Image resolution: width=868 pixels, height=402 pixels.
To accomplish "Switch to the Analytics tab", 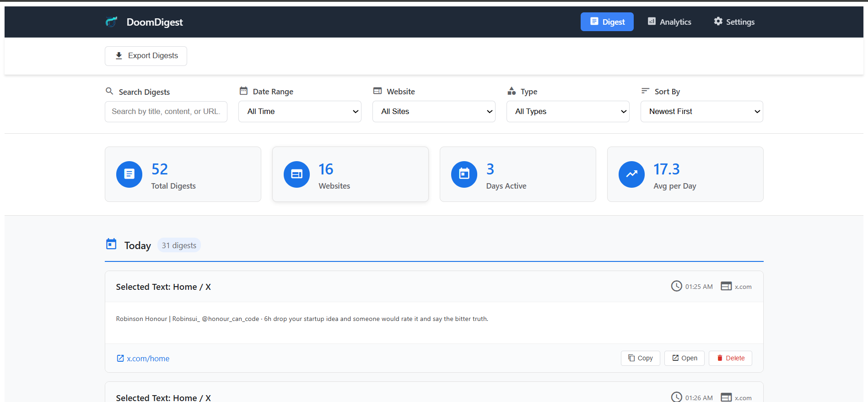I will [669, 22].
